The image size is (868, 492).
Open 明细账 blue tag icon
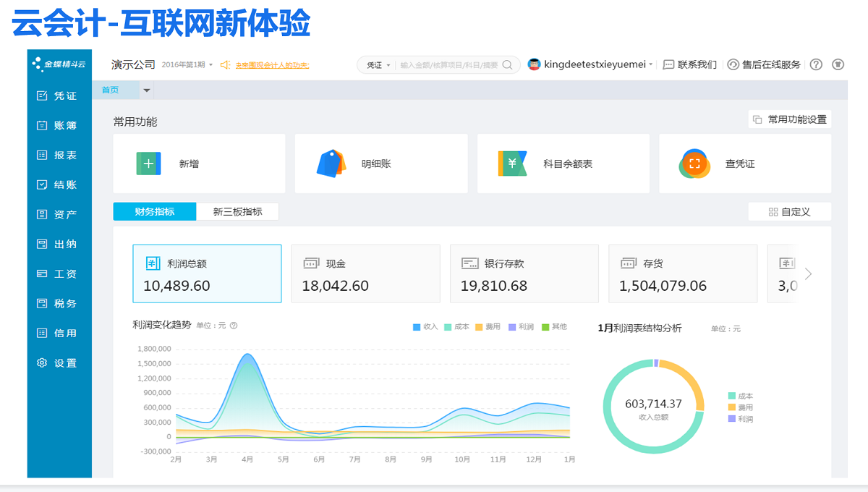[331, 164]
